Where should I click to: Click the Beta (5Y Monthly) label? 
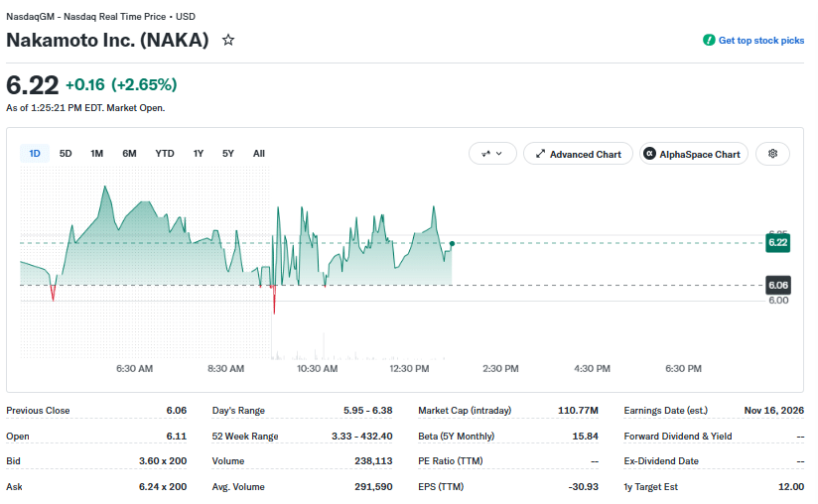click(x=457, y=436)
